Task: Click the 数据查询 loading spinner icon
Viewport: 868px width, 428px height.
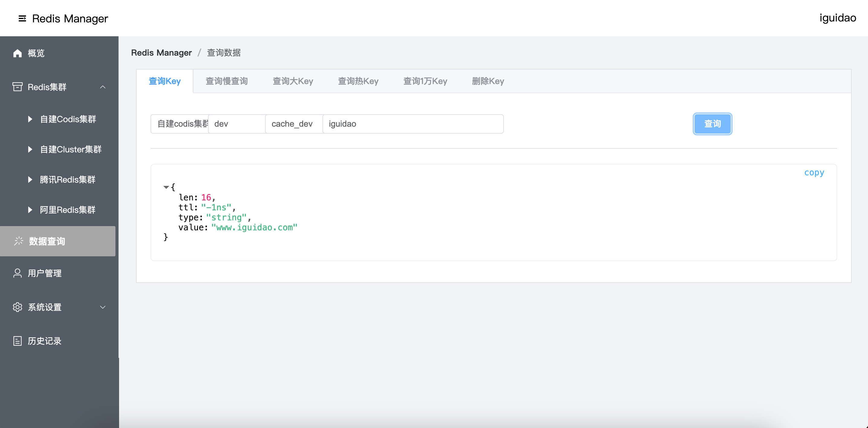Action: (18, 241)
